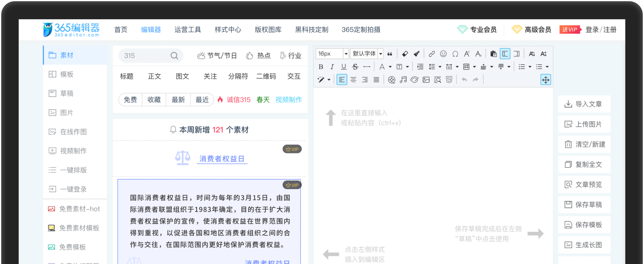Insert video with the film reel icon
Image resolution: width=644 pixels, height=264 pixels.
[392, 80]
